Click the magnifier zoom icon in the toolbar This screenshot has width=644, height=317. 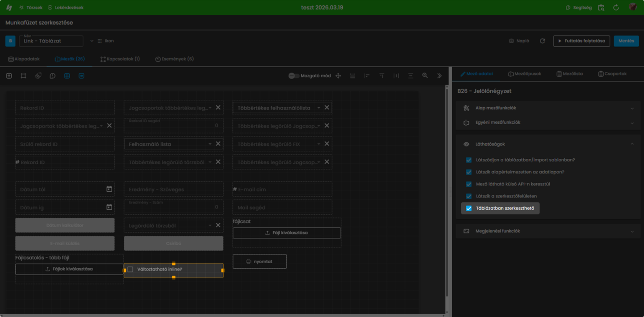click(x=425, y=76)
